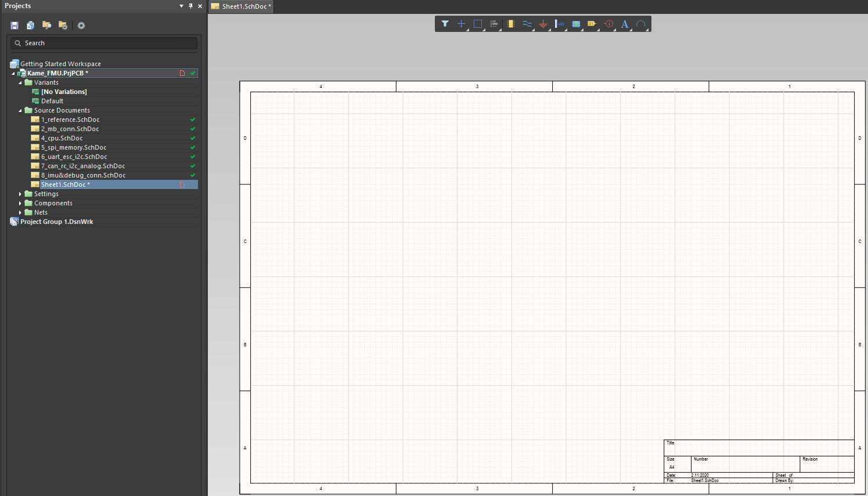
Task: Open the Projects panel settings gear
Action: tap(81, 25)
